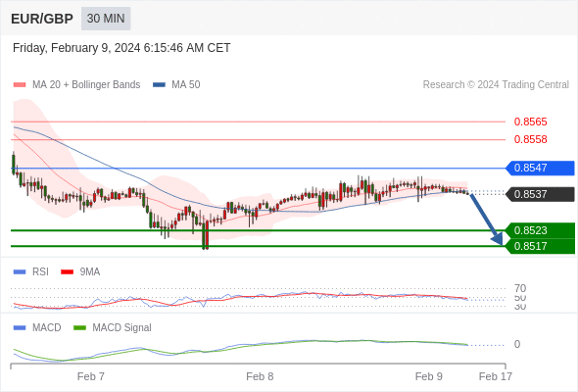Click the 'Feb 7' date axis label
Viewport: 578px width, 392px height.
91,376
